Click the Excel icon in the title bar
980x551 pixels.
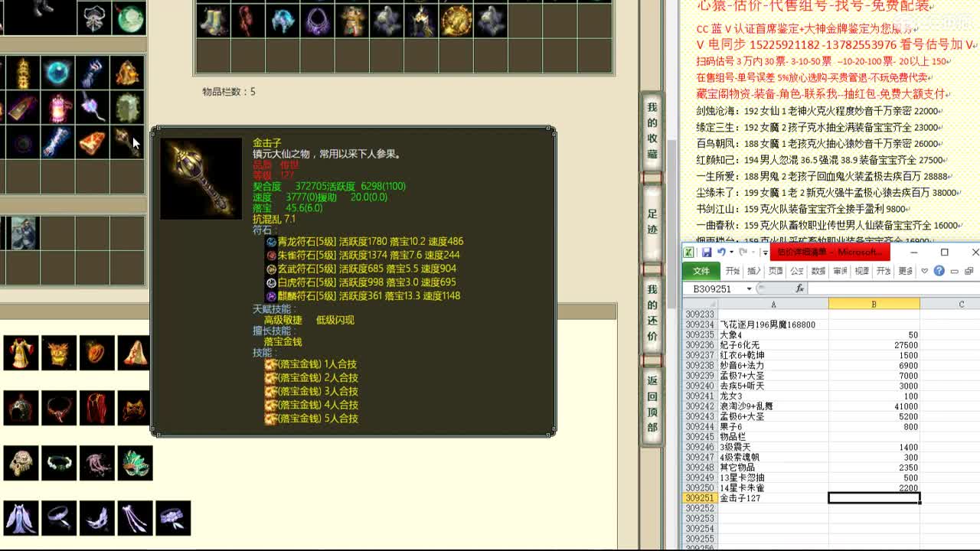pos(688,252)
